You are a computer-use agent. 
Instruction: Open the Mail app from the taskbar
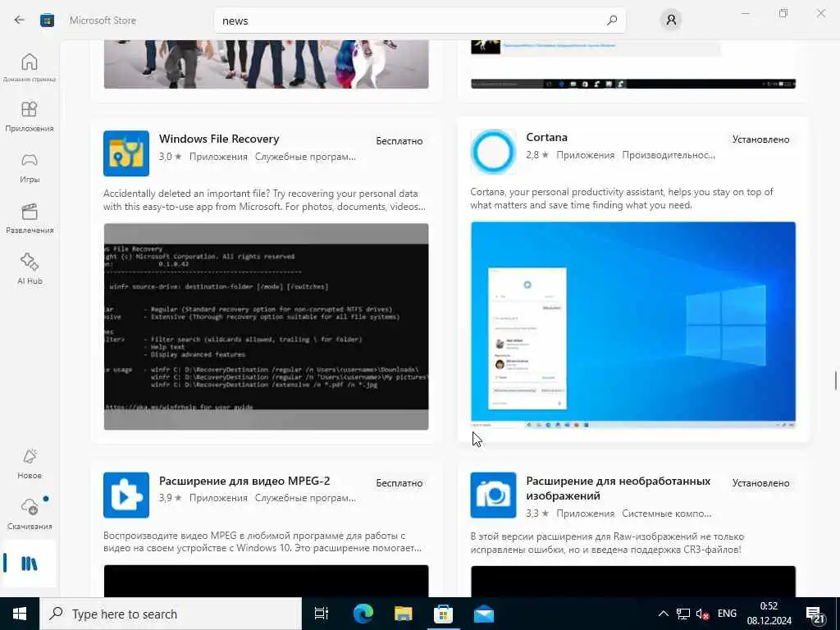click(x=484, y=614)
